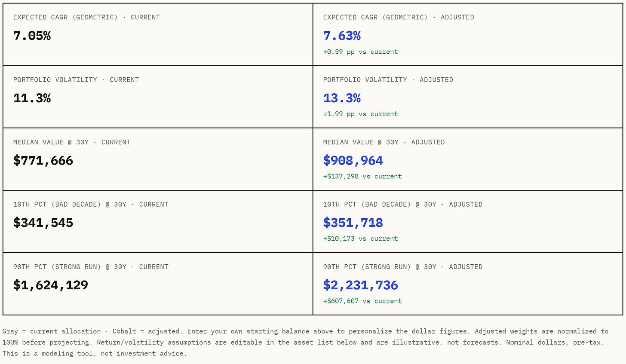Viewport: 626px width, 364px height.
Task: Click the adjusted expected CAGR value 7.63%
Action: click(342, 36)
